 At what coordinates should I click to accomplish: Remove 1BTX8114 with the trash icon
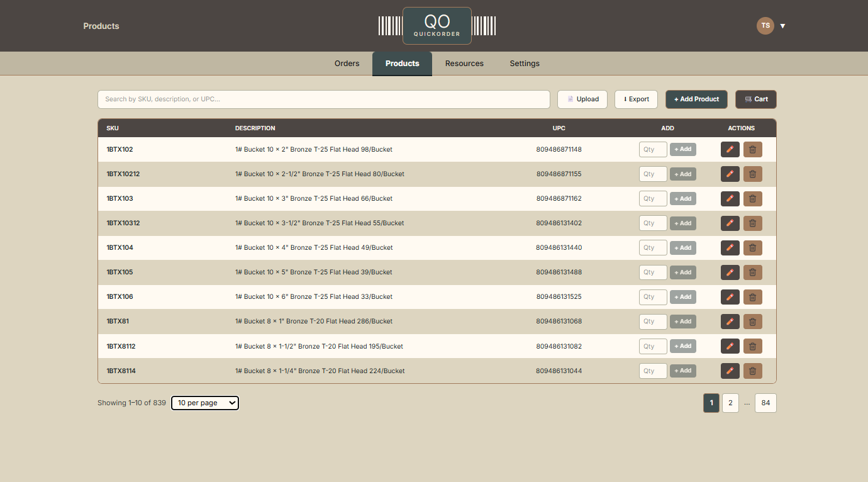pos(752,371)
